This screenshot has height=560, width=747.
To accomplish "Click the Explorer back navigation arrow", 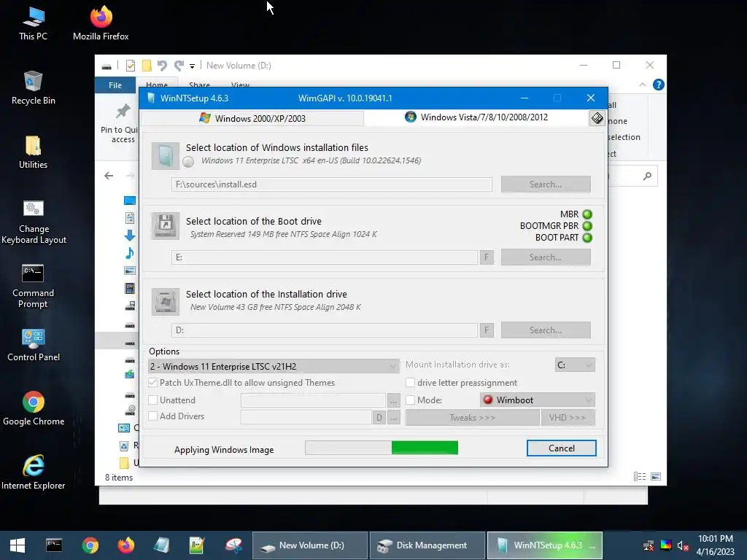I will click(x=109, y=176).
